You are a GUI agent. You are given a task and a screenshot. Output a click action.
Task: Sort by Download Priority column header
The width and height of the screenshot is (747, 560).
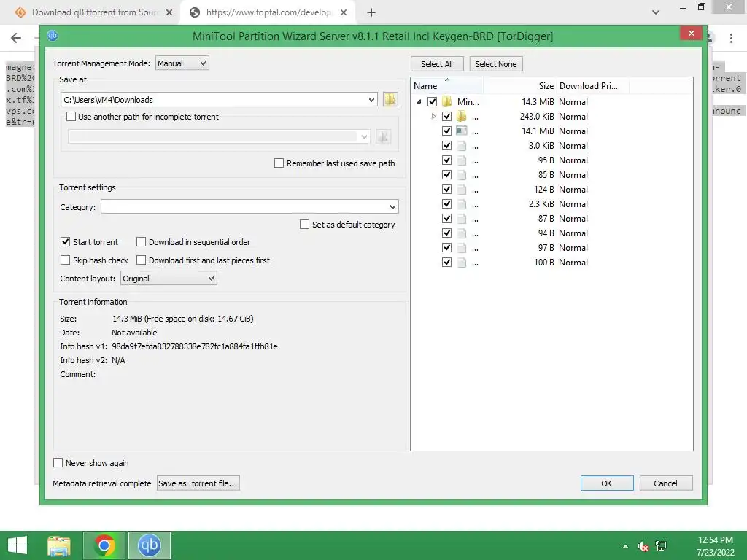(592, 86)
